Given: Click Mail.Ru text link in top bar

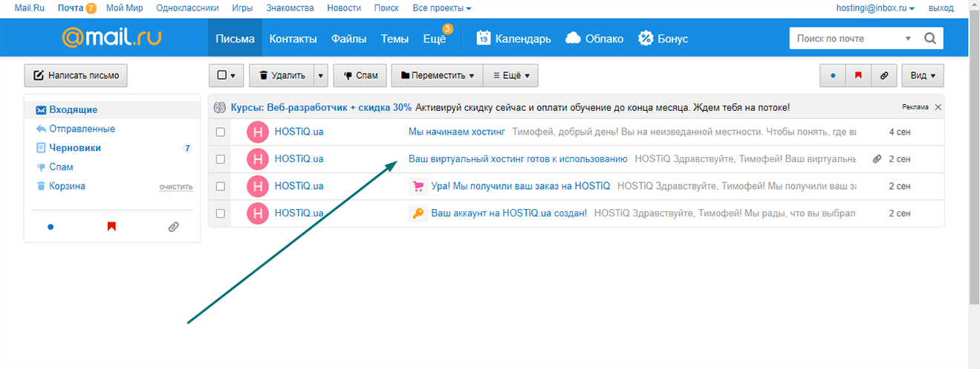Looking at the screenshot, I should [30, 8].
